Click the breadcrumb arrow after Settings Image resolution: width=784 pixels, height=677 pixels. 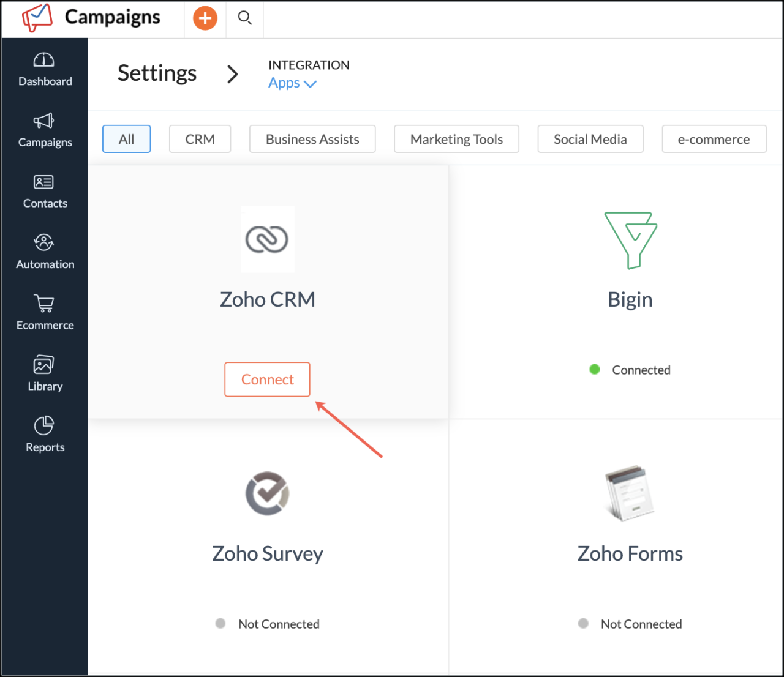pos(232,74)
